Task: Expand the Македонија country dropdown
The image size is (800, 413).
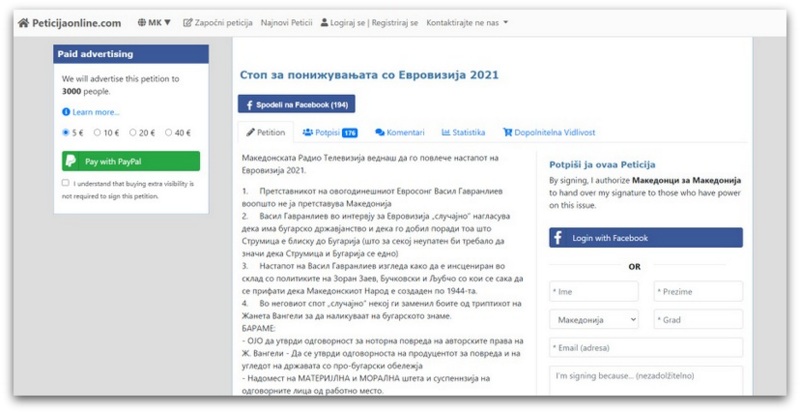Action: coord(594,319)
